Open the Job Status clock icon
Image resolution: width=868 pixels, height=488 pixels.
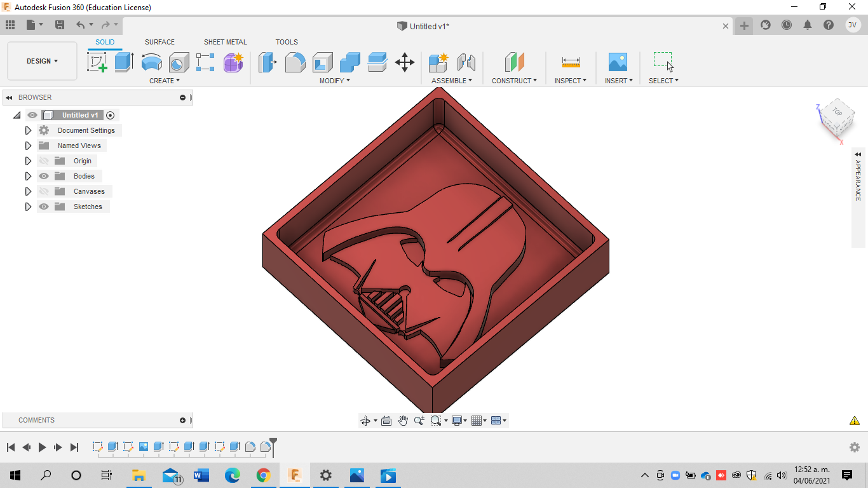pos(787,25)
